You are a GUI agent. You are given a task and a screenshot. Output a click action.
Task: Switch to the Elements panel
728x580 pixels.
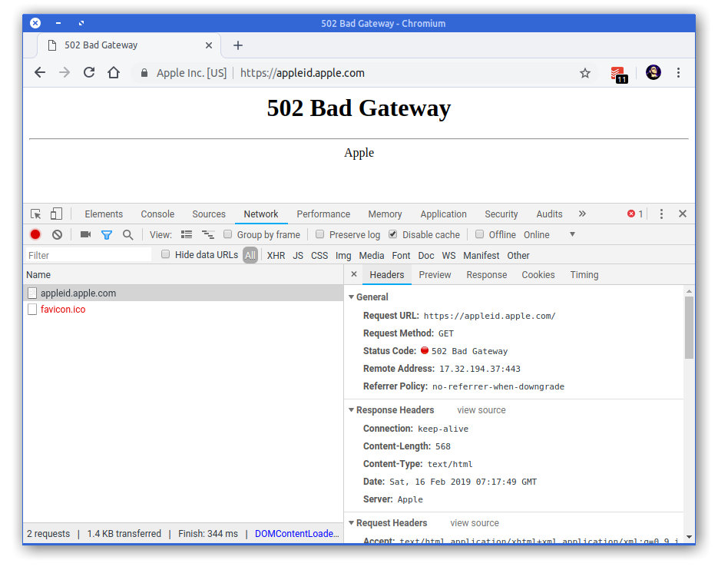(104, 214)
